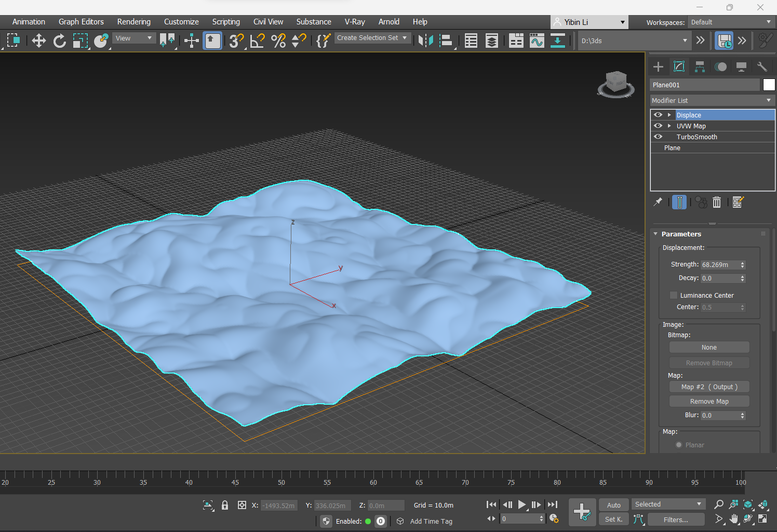The width and height of the screenshot is (777, 532).
Task: Open the Create Selection Set dropdown
Action: coord(372,38)
